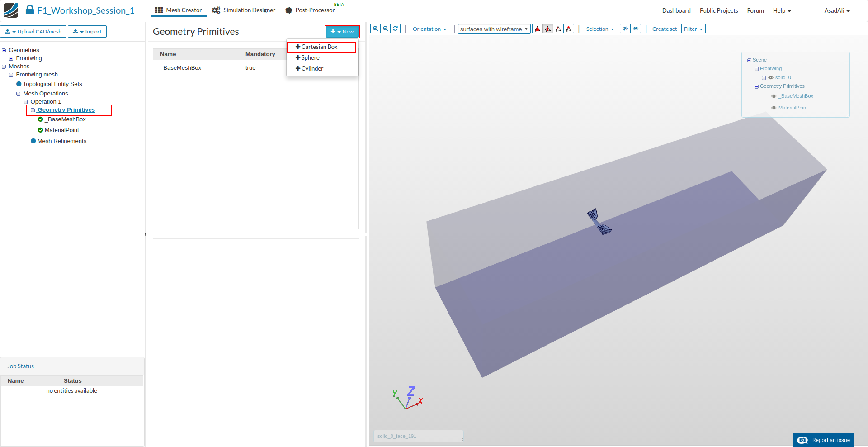Open the Forum link
Viewport: 868px width, 447px height.
(755, 11)
